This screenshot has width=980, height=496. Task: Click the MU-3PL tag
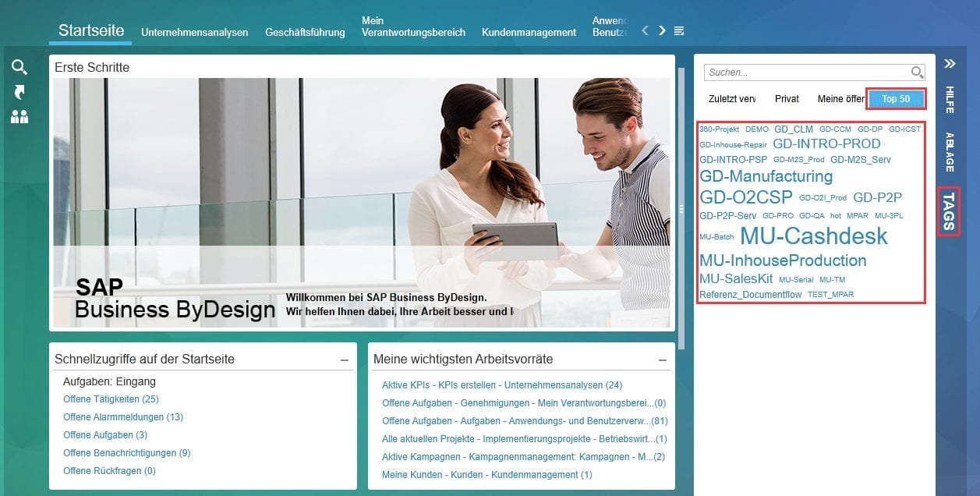(x=889, y=216)
